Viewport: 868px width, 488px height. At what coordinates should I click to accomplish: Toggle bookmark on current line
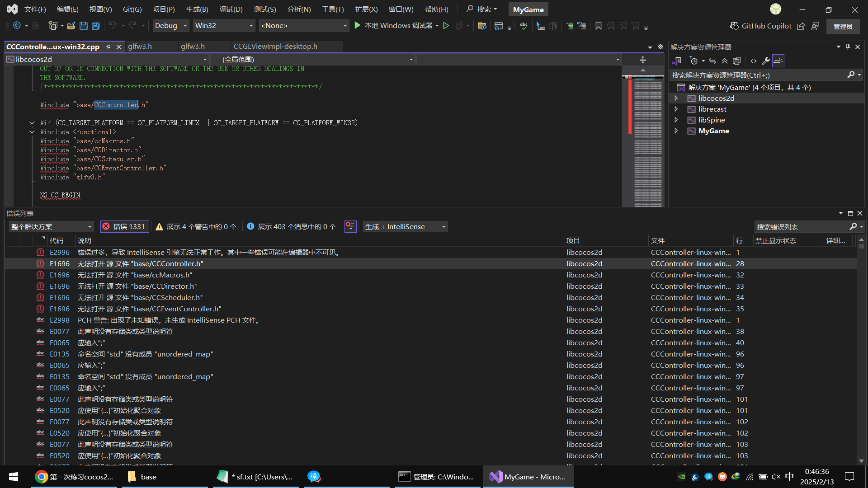coord(598,26)
